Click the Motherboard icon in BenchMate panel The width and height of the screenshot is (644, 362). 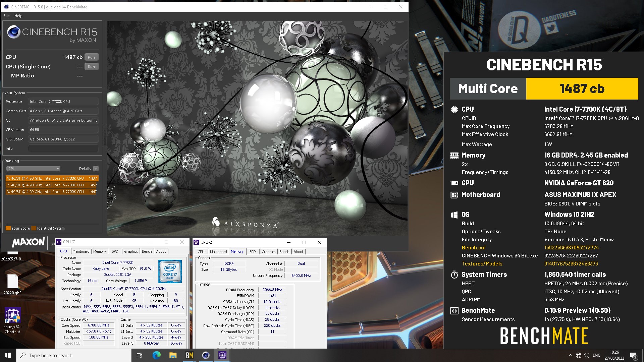[x=454, y=195]
